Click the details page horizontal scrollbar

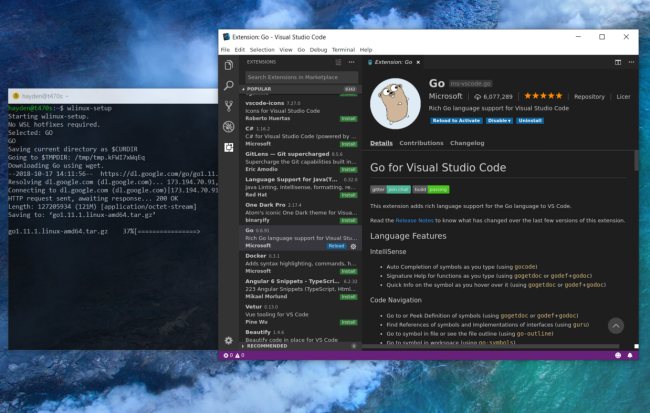coord(490,346)
